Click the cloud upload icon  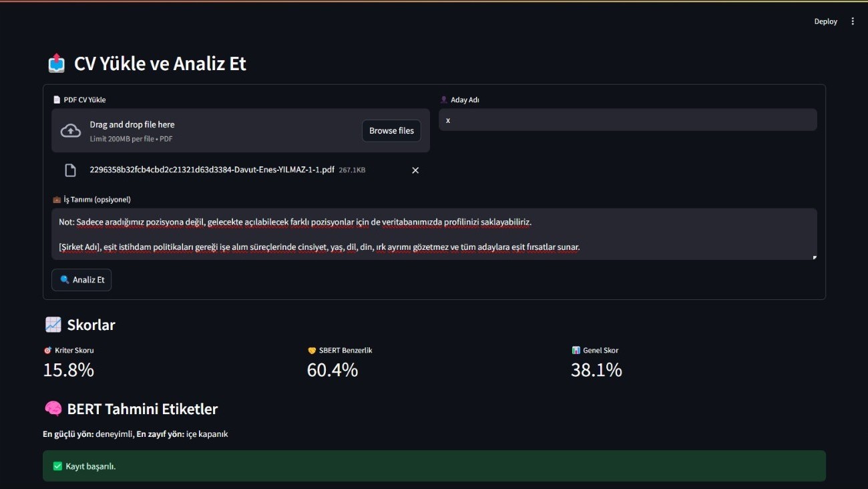point(71,131)
